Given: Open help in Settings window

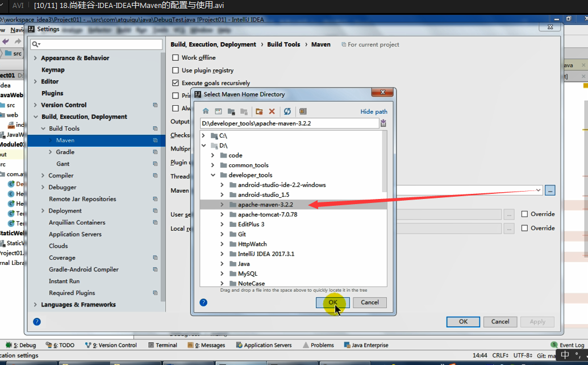Looking at the screenshot, I should (37, 321).
